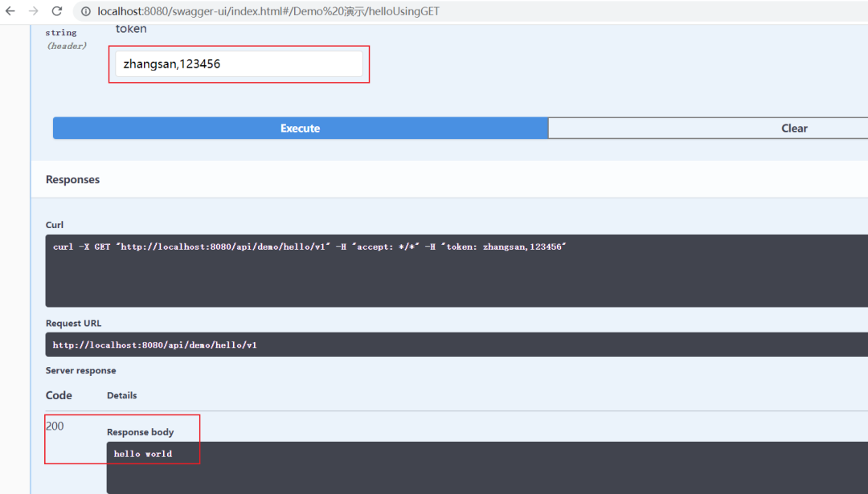Select the hello world response text

point(143,454)
